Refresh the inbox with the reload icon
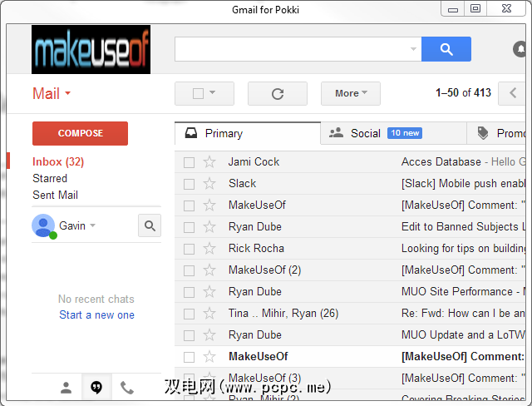This screenshot has width=532, height=406. click(278, 94)
